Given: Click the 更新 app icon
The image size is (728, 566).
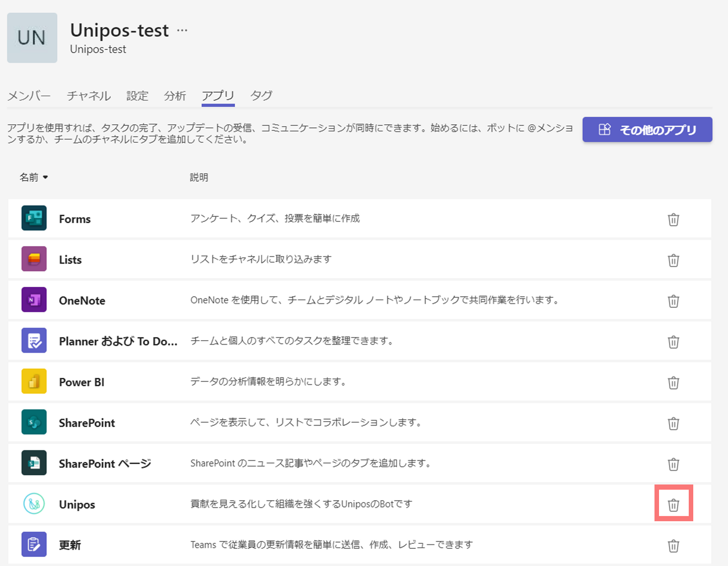Looking at the screenshot, I should click(34, 544).
